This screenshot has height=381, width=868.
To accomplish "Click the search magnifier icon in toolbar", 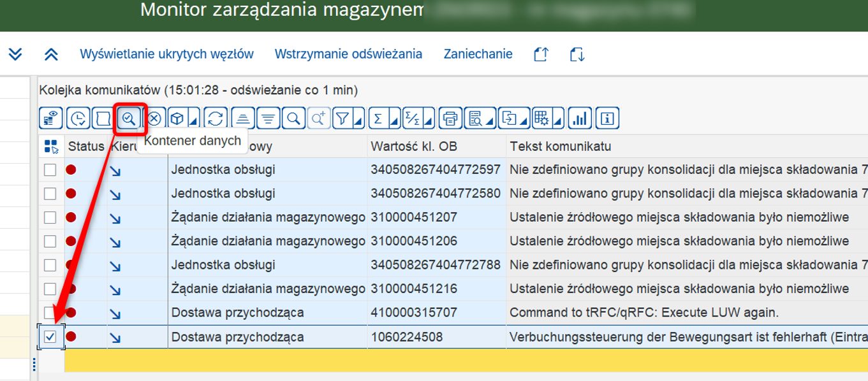I will tap(293, 119).
